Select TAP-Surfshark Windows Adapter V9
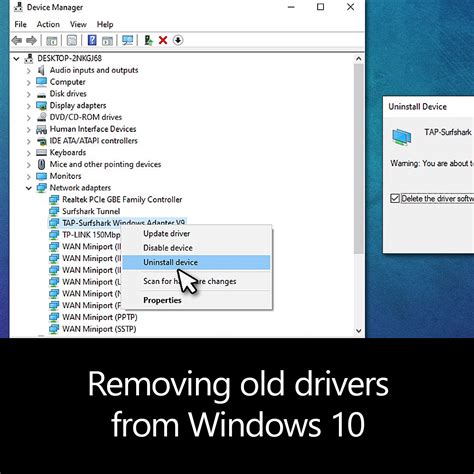The height and width of the screenshot is (474, 474). 123,222
